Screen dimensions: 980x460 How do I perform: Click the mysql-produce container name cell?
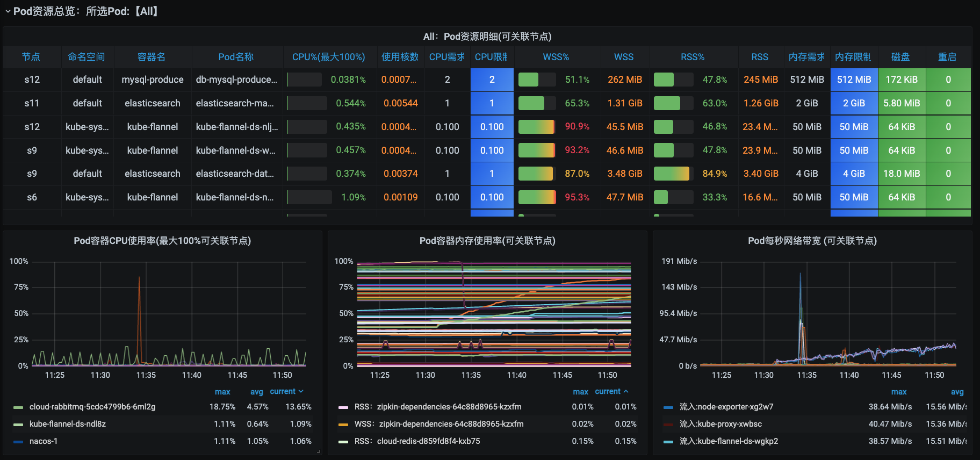coord(153,80)
